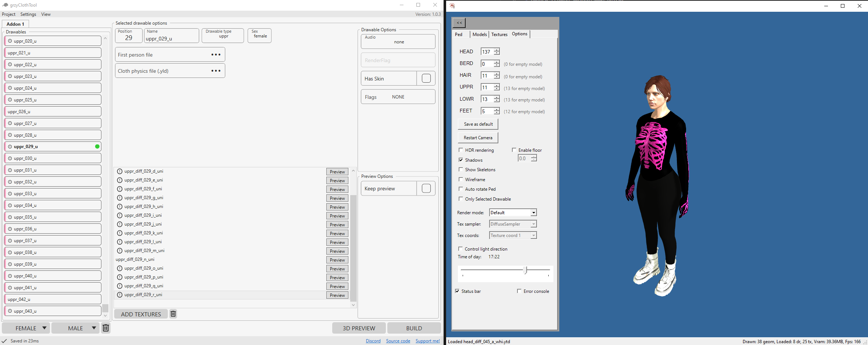Select the Addon 1 tab
Image resolution: width=868 pixels, height=345 pixels.
tap(15, 24)
